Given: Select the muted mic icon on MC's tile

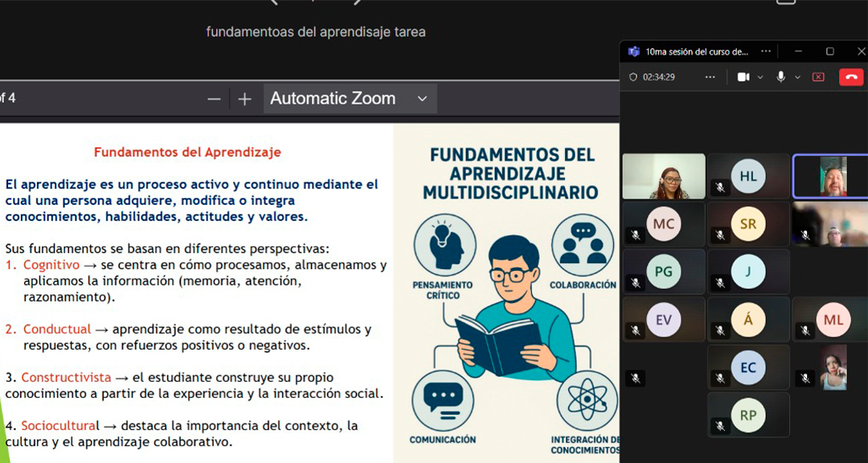Looking at the screenshot, I should point(636,236).
